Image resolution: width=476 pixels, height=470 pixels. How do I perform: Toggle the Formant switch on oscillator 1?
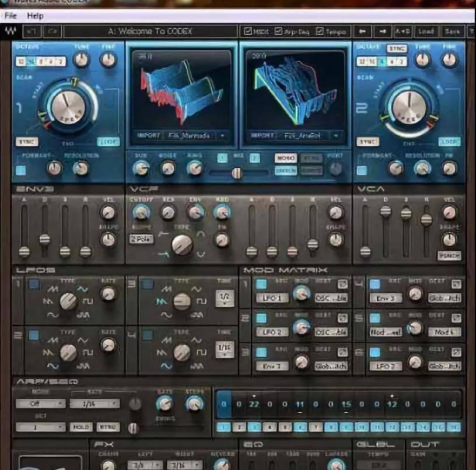point(20,170)
